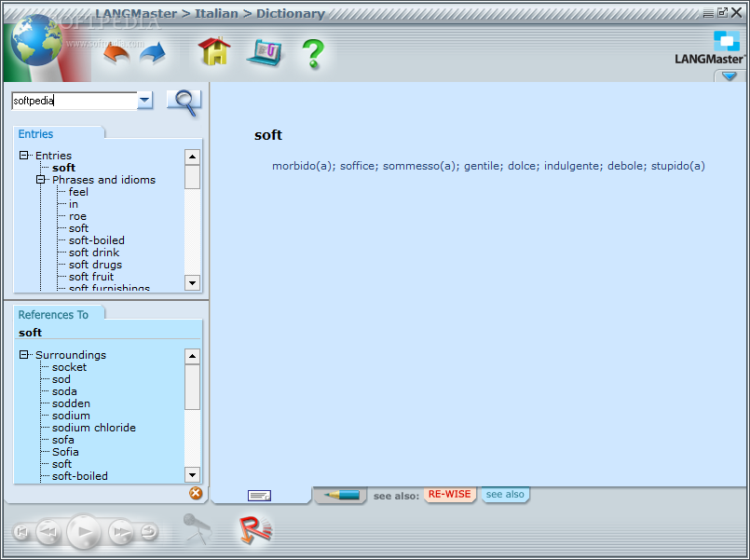Collapse the Phrases and idioms node
The height and width of the screenshot is (560, 750).
[x=41, y=179]
